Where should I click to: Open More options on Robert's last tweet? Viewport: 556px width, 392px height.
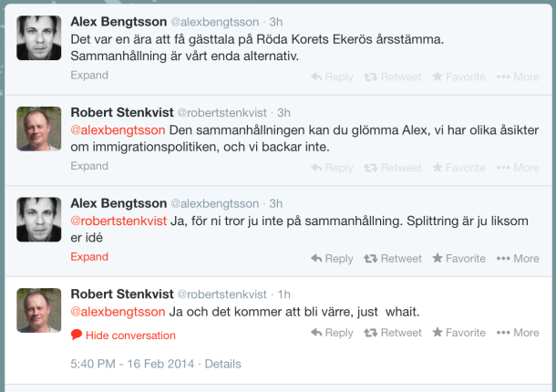518,333
